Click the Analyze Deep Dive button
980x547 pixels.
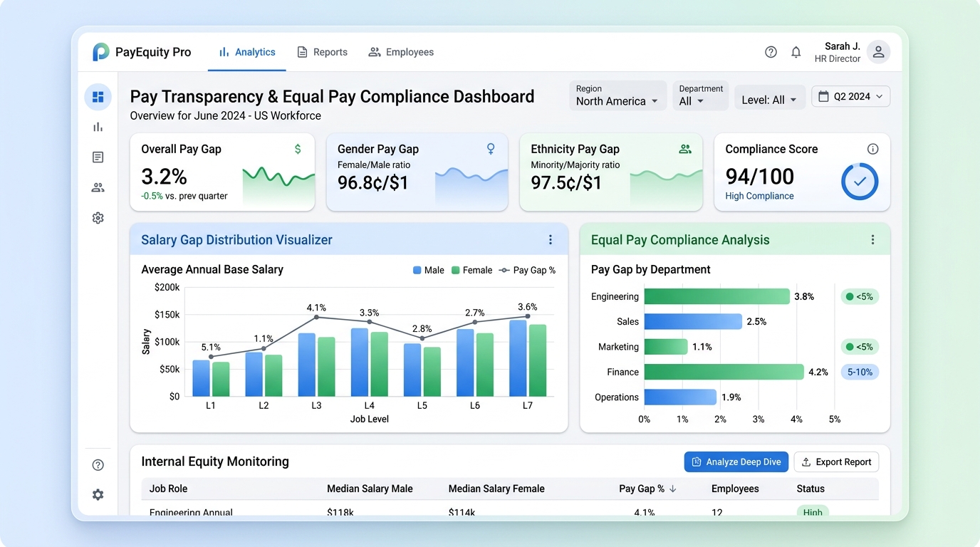pos(736,462)
